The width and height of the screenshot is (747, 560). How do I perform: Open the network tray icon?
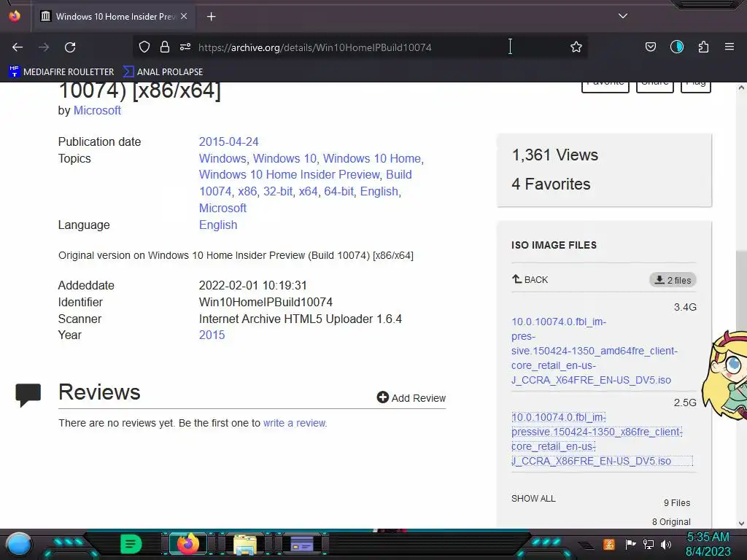(649, 544)
